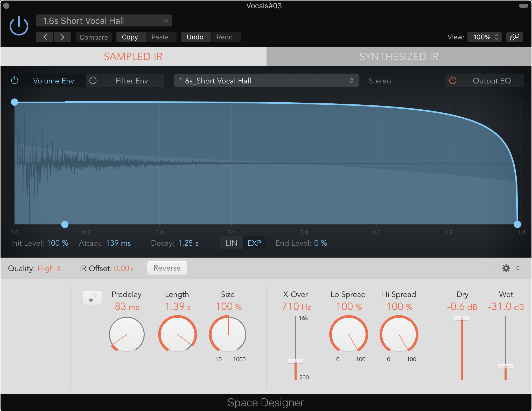Click the Decay 1.25 s value

(x=188, y=243)
